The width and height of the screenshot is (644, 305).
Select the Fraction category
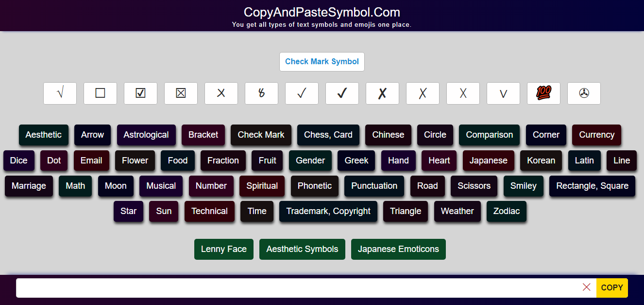tap(223, 161)
